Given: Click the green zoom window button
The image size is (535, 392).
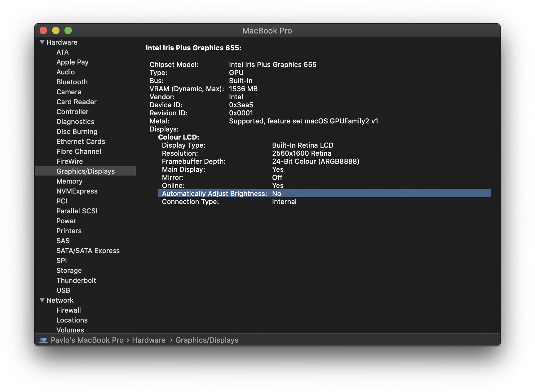Looking at the screenshot, I should 68,30.
